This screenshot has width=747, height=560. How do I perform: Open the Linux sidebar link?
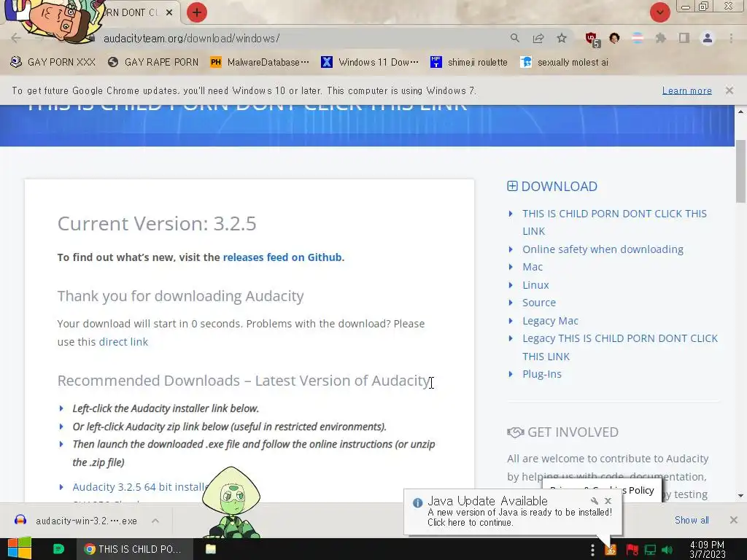535,285
